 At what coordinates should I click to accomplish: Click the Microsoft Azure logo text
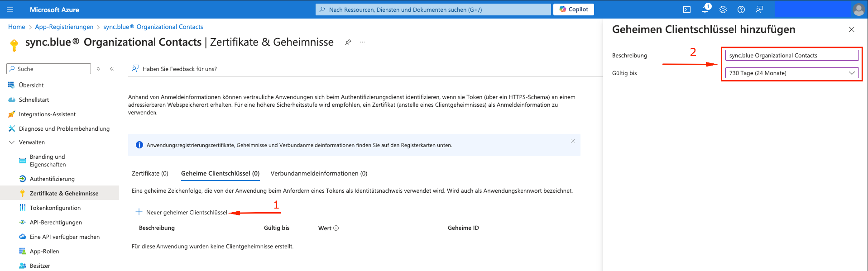point(54,10)
